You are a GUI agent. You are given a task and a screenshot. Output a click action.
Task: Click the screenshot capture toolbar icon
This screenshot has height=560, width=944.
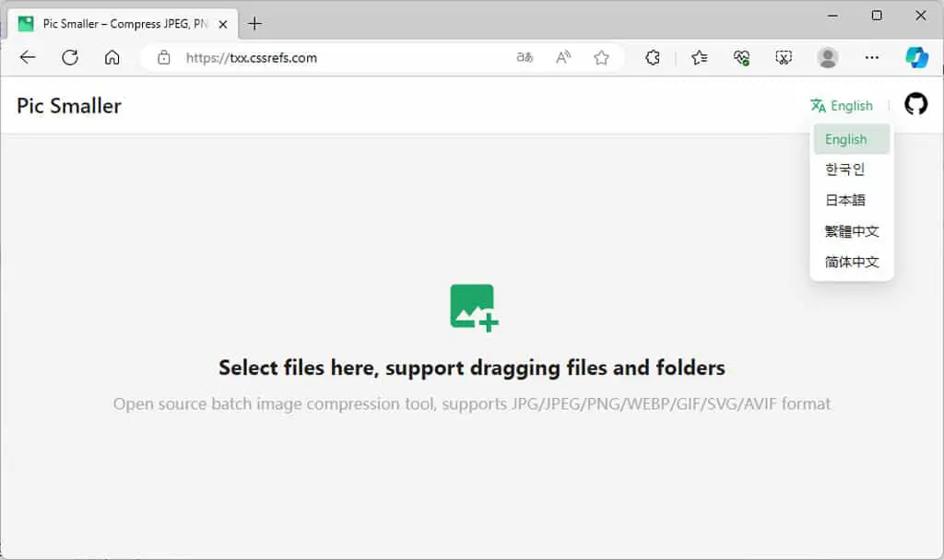click(x=784, y=58)
